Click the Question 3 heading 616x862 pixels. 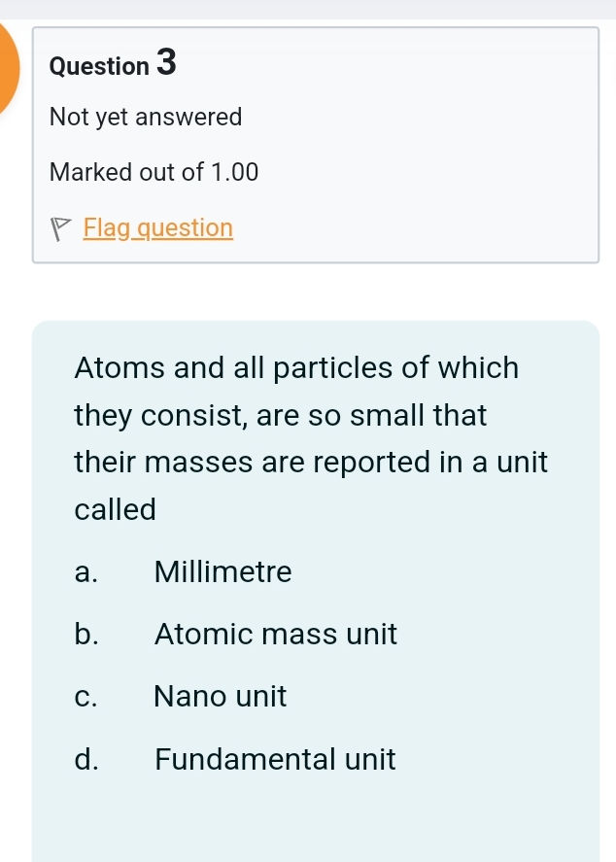pos(112,65)
